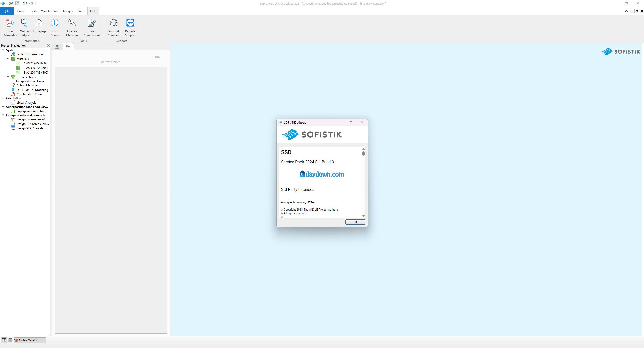The height and width of the screenshot is (348, 644).
Task: Click the save disk icon in quick access
Action: [17, 3]
